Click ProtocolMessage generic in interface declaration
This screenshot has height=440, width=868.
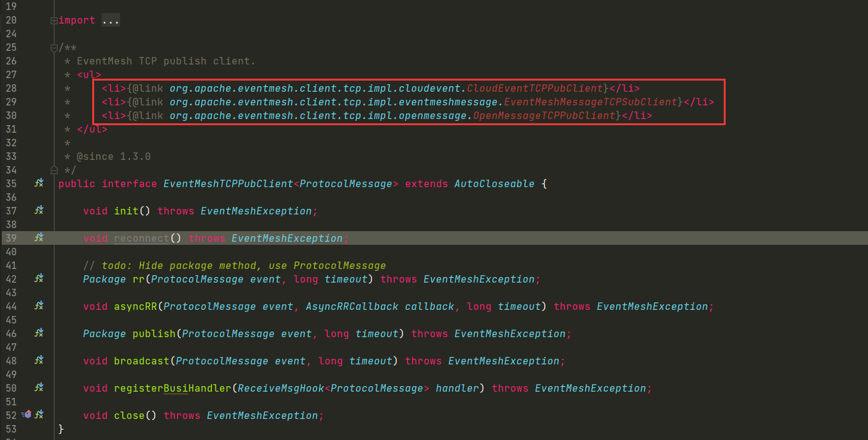(346, 183)
